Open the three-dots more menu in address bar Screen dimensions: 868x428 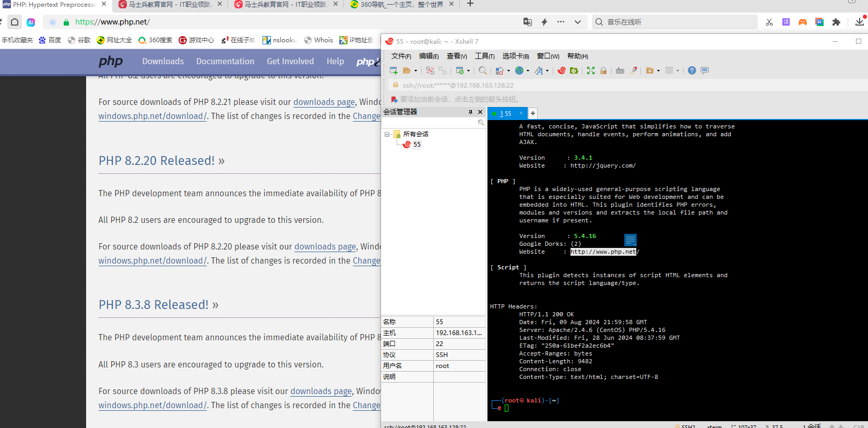(561, 22)
